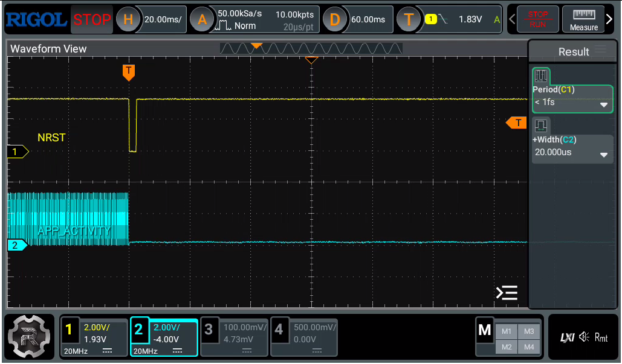622x364 pixels.
Task: Open Acquisition A settings
Action: click(x=202, y=19)
